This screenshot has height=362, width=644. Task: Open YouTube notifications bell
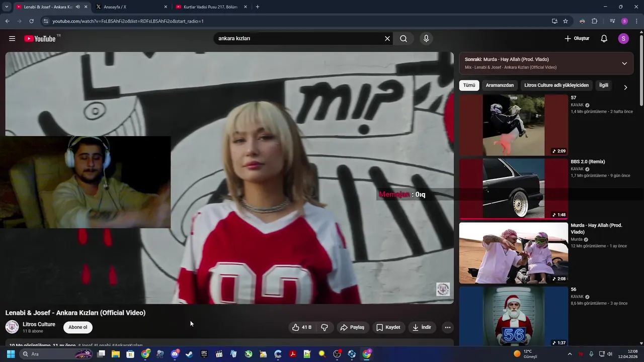coord(604,39)
